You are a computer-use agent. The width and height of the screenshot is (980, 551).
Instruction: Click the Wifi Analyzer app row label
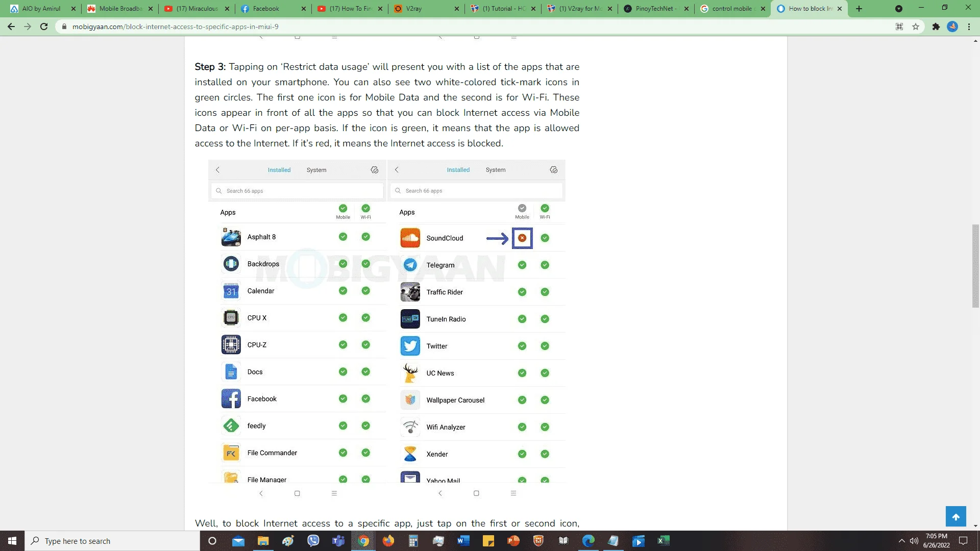click(446, 427)
